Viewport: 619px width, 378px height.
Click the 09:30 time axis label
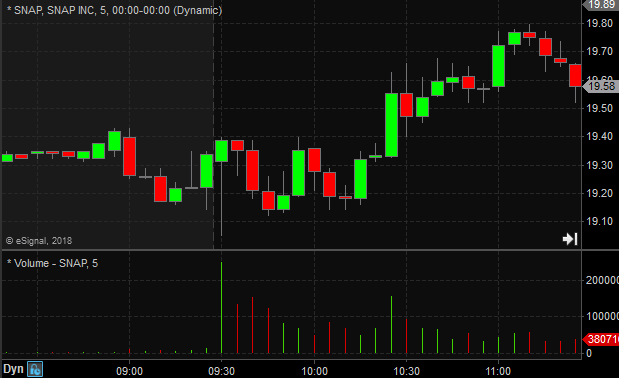pos(221,371)
